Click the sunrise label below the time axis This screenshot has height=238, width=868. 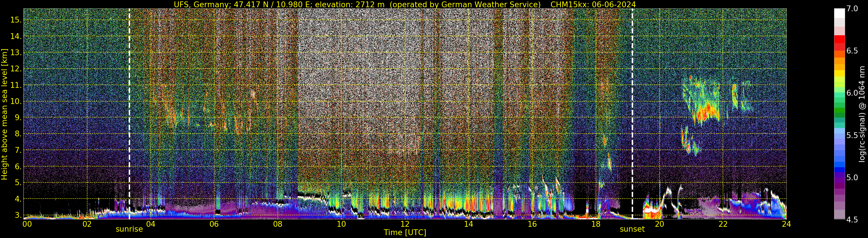point(129,230)
